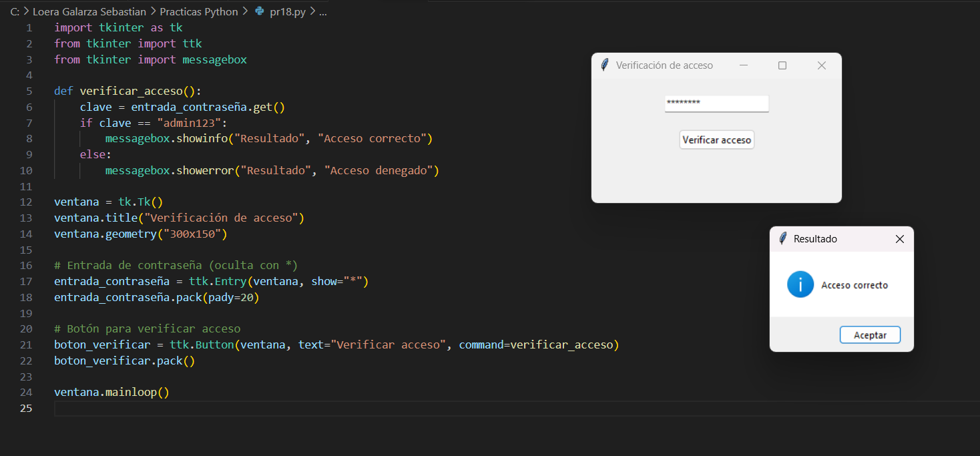Click feather icon in Verificación de acceso window
Screen dimensions: 980x456
pos(605,65)
